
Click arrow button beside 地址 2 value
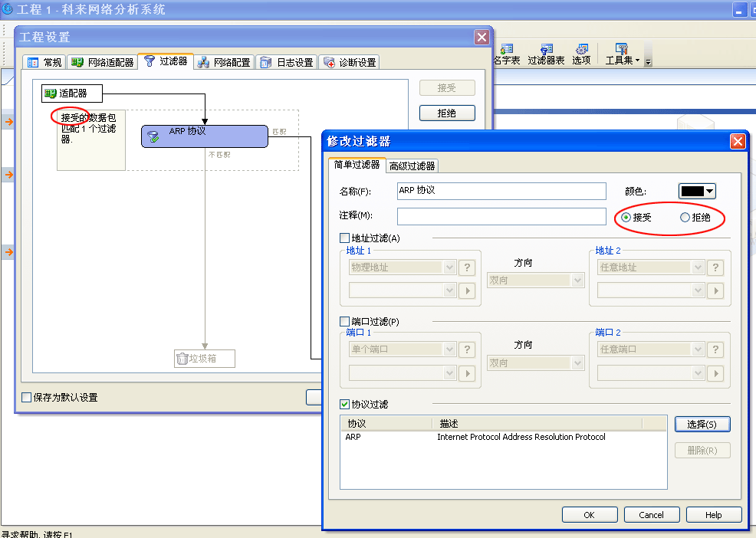click(715, 290)
